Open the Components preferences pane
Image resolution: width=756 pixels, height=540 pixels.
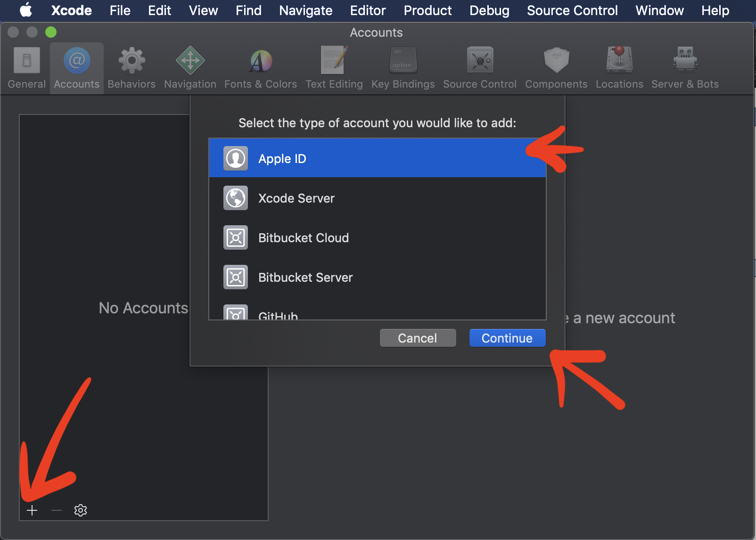(556, 68)
